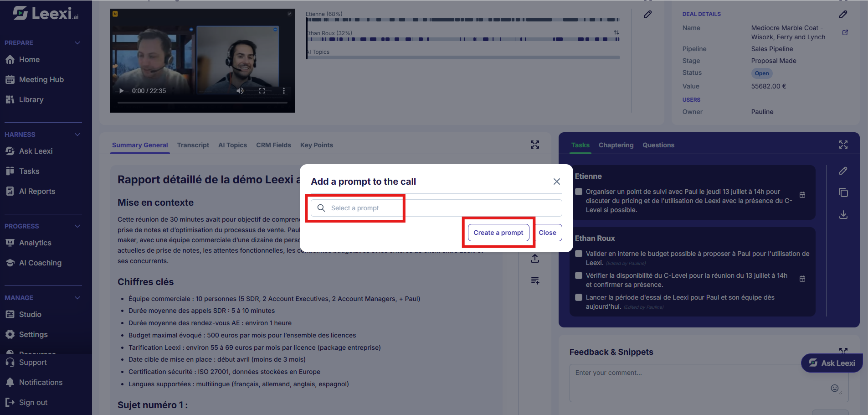868x415 pixels.
Task: Open the CRM Fields tab
Action: (x=273, y=145)
